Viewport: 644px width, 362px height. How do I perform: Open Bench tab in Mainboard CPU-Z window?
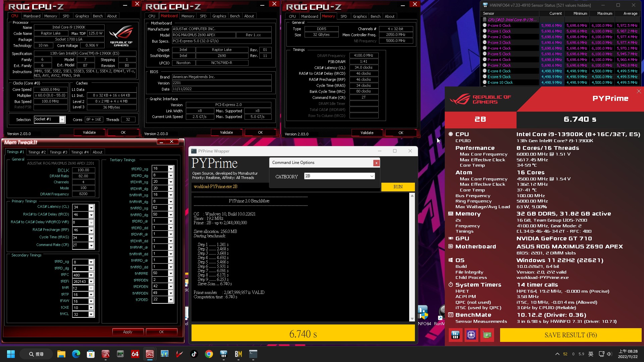(x=235, y=16)
